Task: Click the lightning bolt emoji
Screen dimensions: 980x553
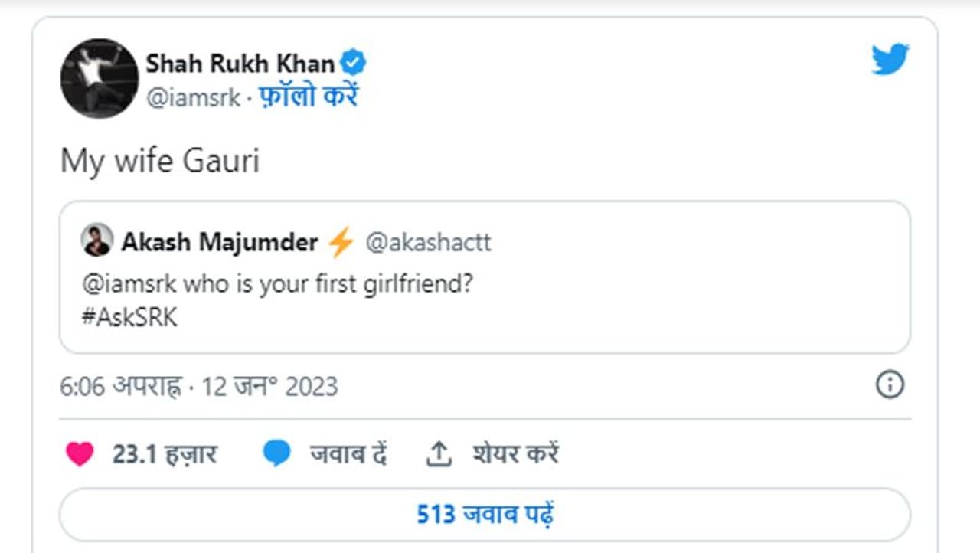Action: pos(341,243)
